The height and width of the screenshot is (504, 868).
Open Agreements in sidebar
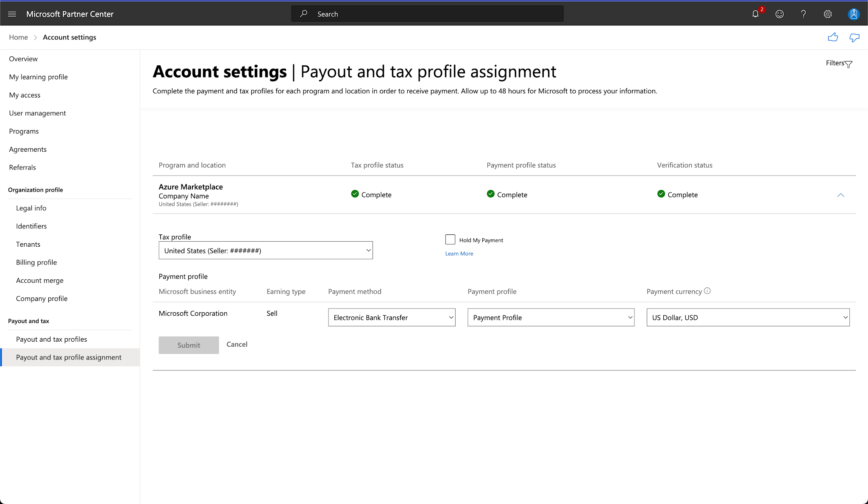(x=28, y=150)
